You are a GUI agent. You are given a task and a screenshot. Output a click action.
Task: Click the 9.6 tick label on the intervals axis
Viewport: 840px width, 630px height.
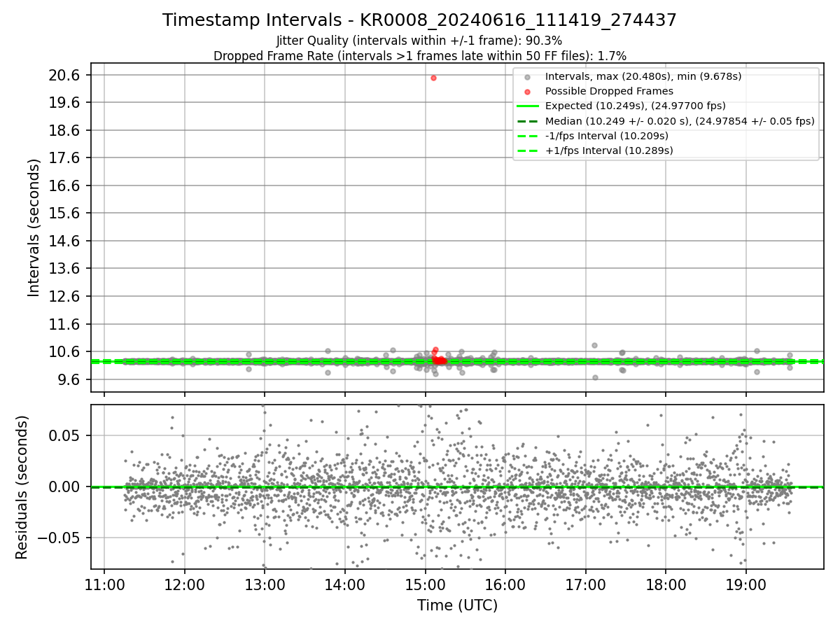pyautogui.click(x=69, y=379)
